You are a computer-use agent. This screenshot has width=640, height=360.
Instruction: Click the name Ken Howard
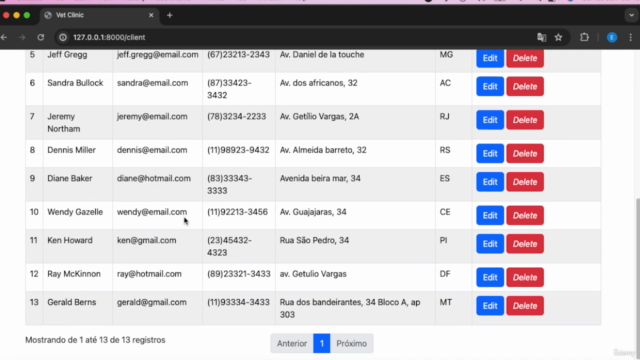70,240
